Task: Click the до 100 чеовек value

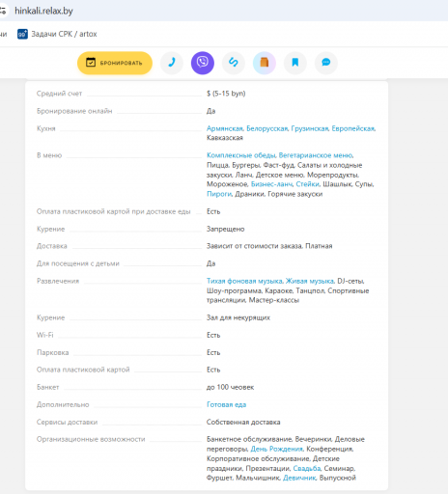Action: point(230,387)
